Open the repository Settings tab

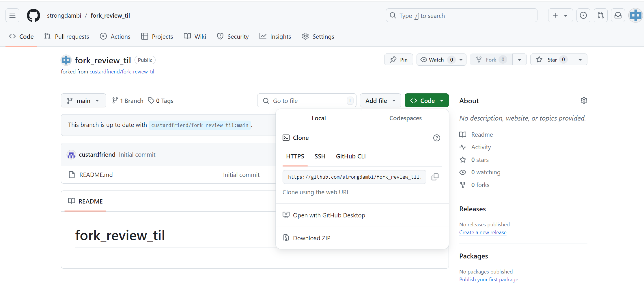(318, 37)
